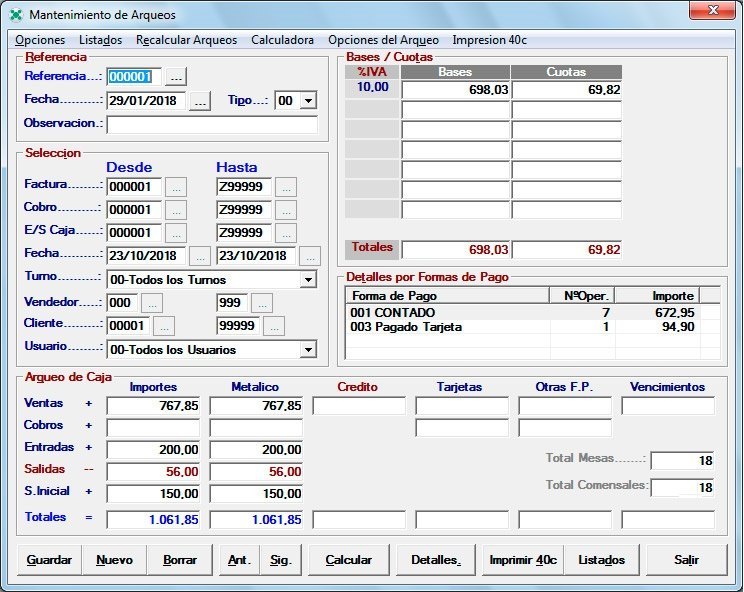
Task: Click lookup button next to Factura Desde field
Action: pos(176,186)
